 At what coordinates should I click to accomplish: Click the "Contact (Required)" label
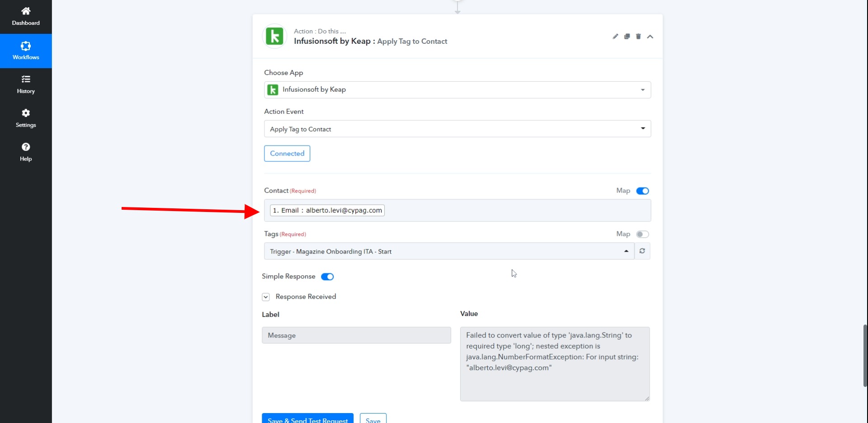point(290,191)
